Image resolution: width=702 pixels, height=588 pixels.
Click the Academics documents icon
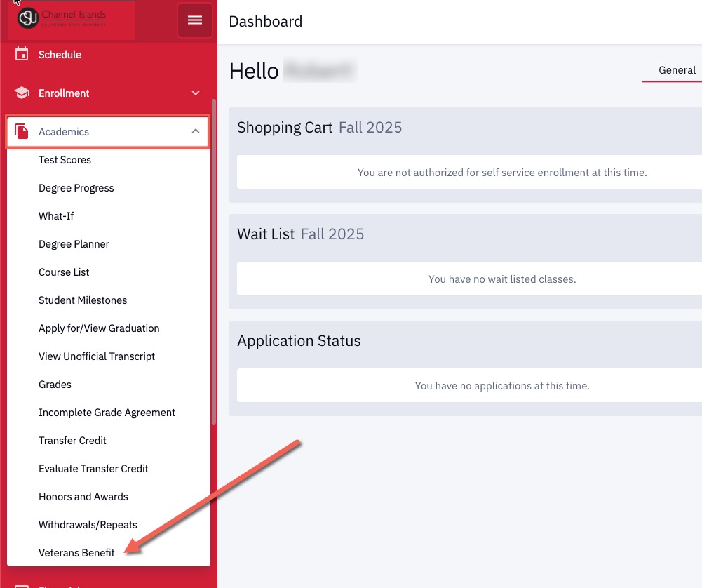22,131
